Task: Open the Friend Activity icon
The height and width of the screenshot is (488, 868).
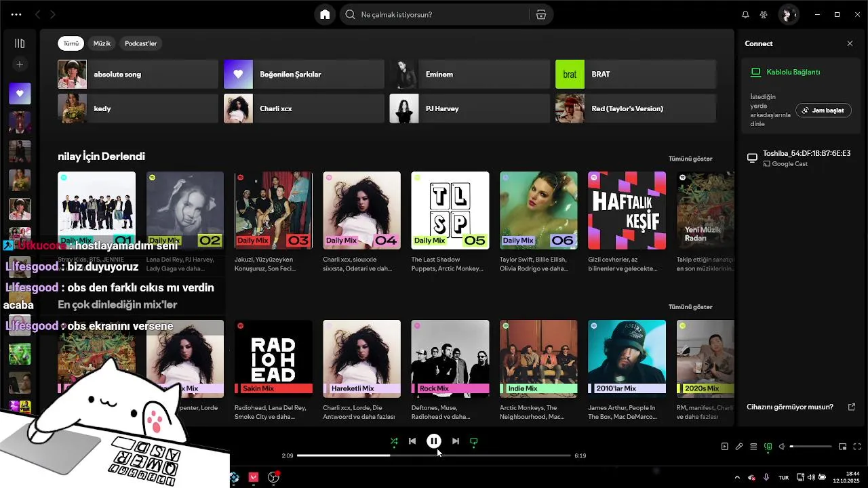Action: pos(764,14)
